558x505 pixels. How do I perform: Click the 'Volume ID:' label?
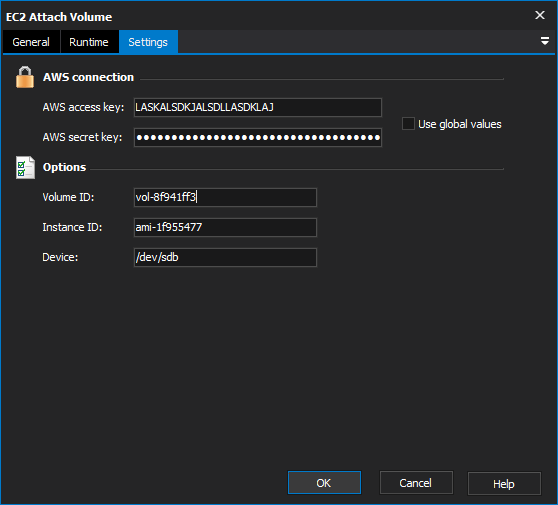click(x=68, y=197)
